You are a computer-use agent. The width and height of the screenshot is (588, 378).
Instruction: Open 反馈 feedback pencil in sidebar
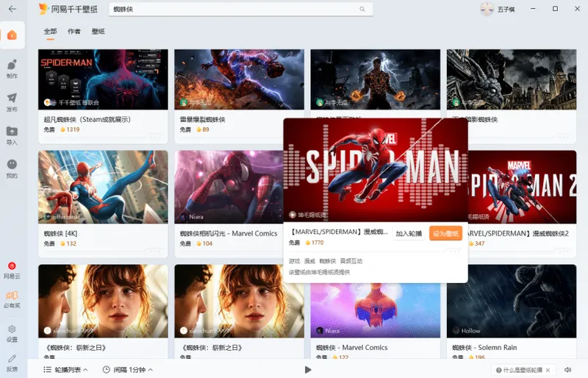coord(12,363)
